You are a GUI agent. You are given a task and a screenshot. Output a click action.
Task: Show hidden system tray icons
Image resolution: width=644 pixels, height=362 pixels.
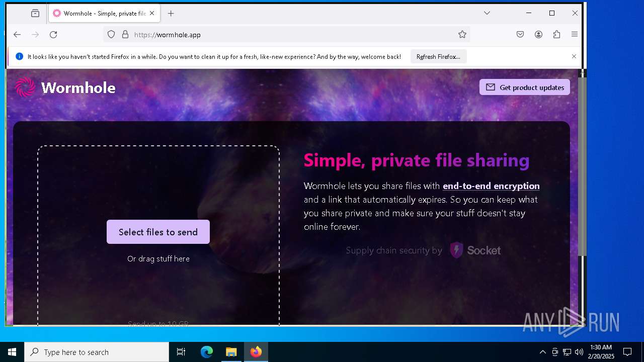point(542,352)
